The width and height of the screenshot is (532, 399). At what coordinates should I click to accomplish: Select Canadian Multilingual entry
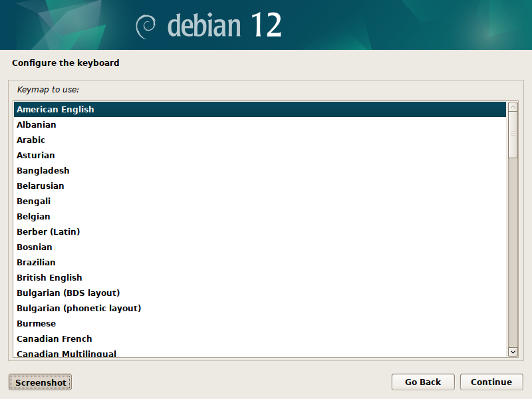pos(260,352)
